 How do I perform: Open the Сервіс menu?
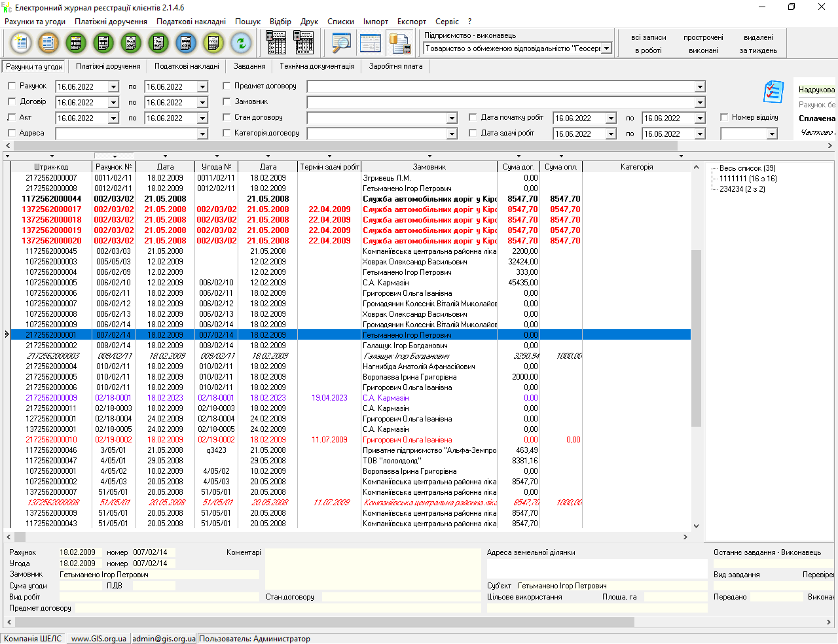pyautogui.click(x=447, y=22)
